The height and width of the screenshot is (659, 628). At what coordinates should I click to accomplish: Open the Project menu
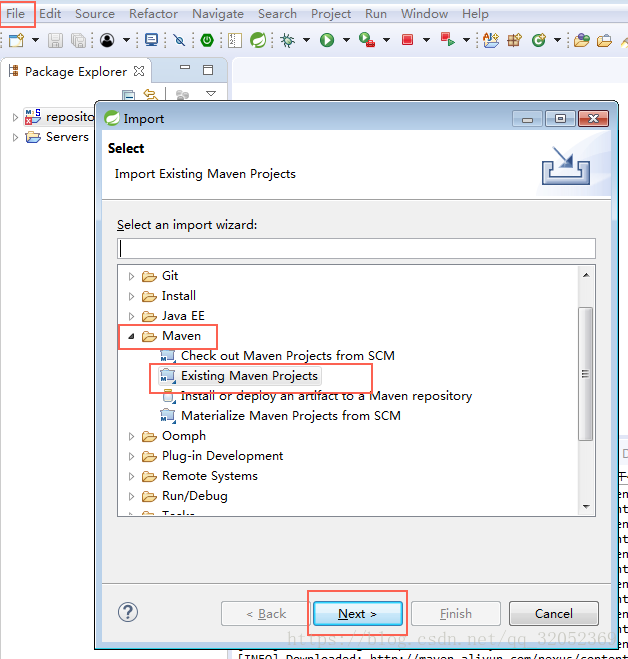click(x=331, y=14)
